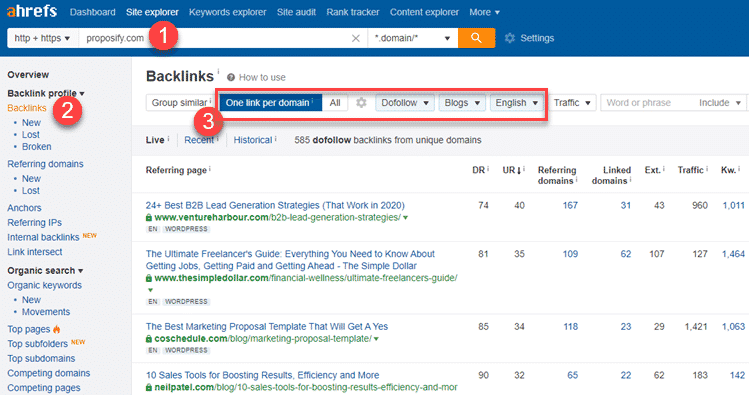Open 24+ Best B2B Lead Generation Strategies link
The width and height of the screenshot is (749, 395).
[275, 205]
